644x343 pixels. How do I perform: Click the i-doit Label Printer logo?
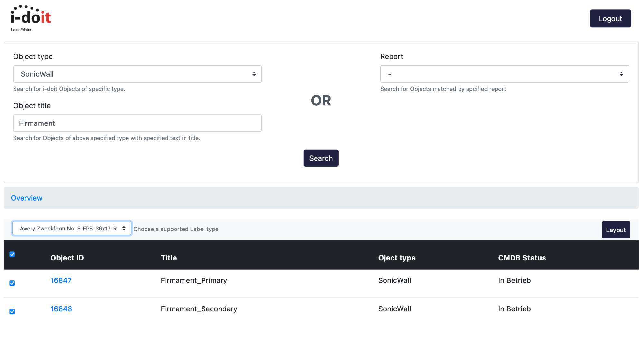pos(31,18)
